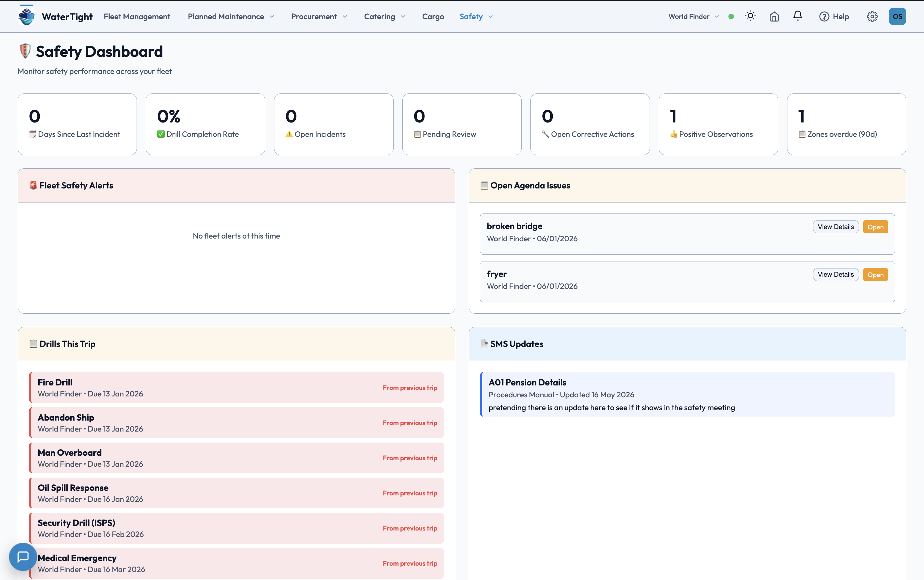Click the fryer issue title
Screen dimensions: 924x580
(x=497, y=274)
